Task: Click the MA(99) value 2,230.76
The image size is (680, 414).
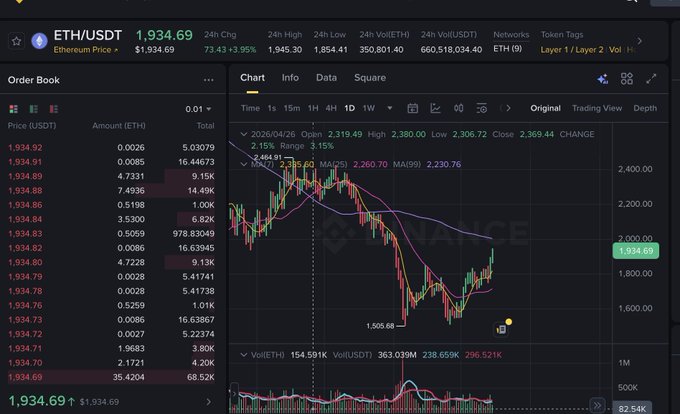Action: 444,164
